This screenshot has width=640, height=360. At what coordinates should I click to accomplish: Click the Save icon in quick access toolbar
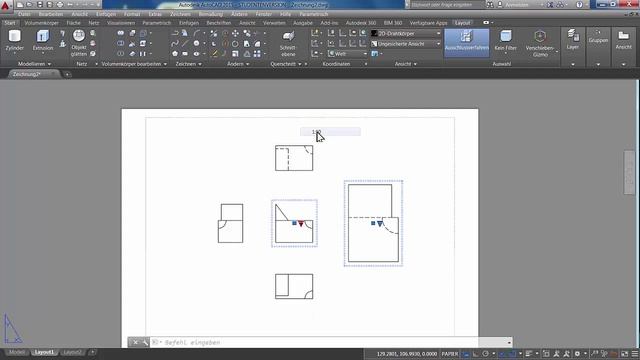tap(40, 5)
